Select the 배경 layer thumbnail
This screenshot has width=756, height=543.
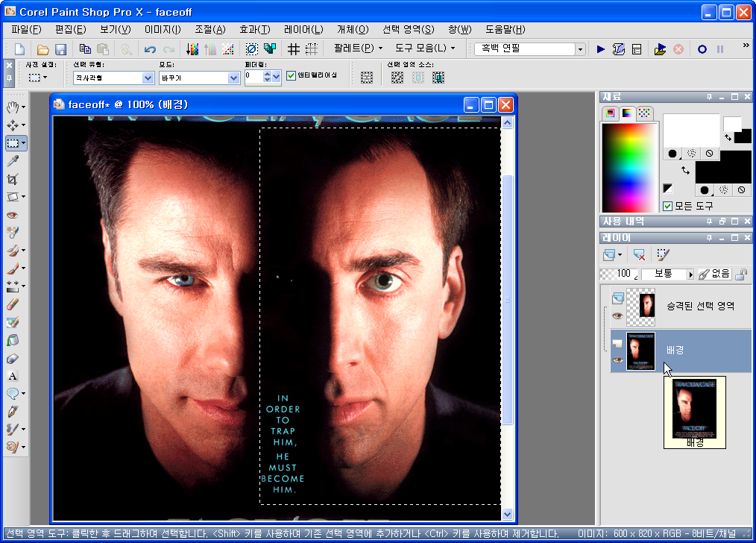click(640, 351)
